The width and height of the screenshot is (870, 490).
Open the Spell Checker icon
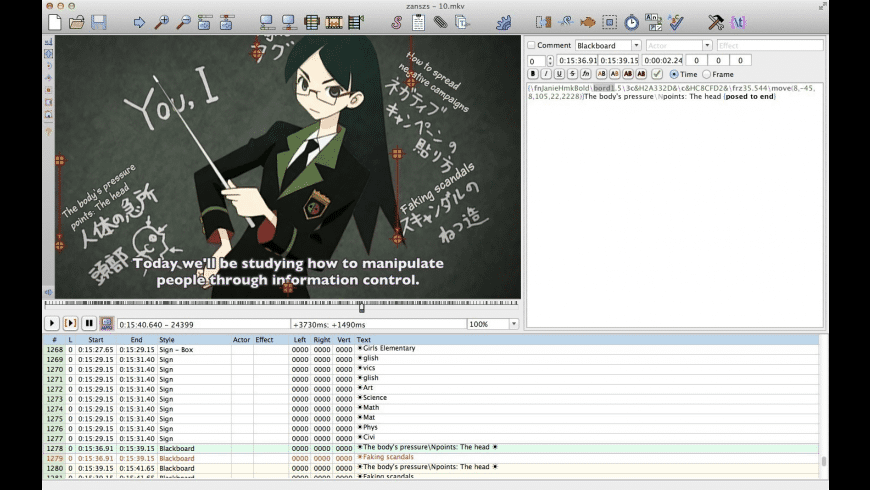point(676,22)
